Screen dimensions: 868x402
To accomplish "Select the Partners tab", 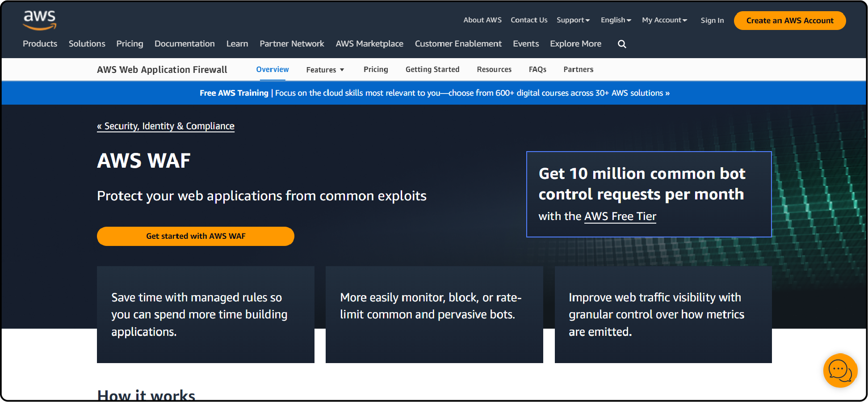I will (579, 70).
